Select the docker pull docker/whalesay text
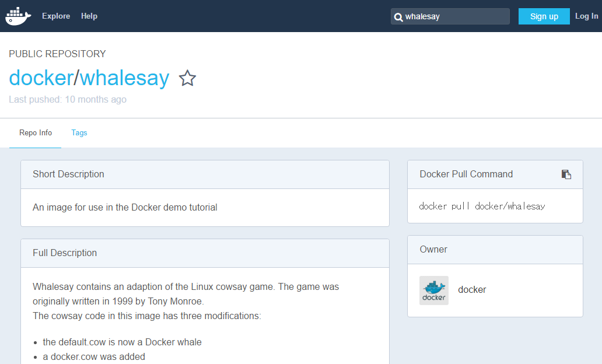 (482, 206)
